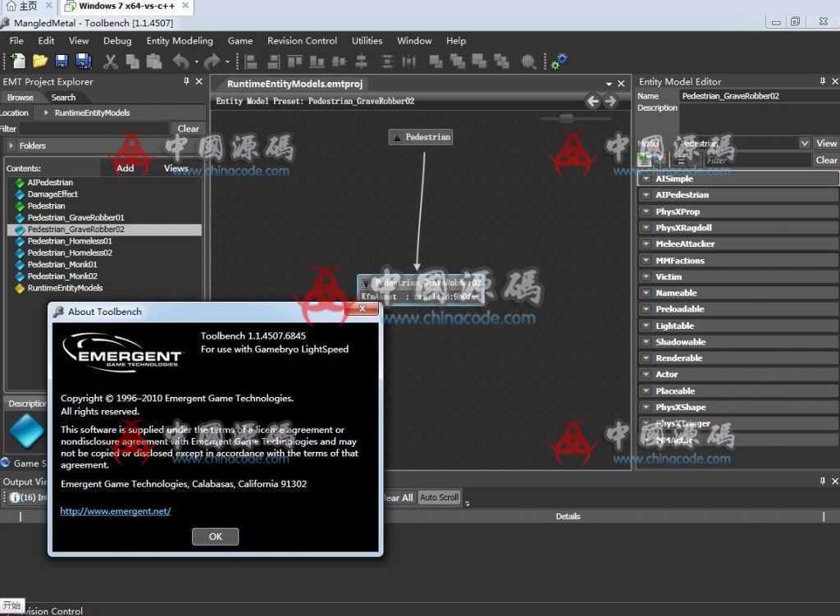
Task: Click the Cut scissors icon
Action: (111, 62)
